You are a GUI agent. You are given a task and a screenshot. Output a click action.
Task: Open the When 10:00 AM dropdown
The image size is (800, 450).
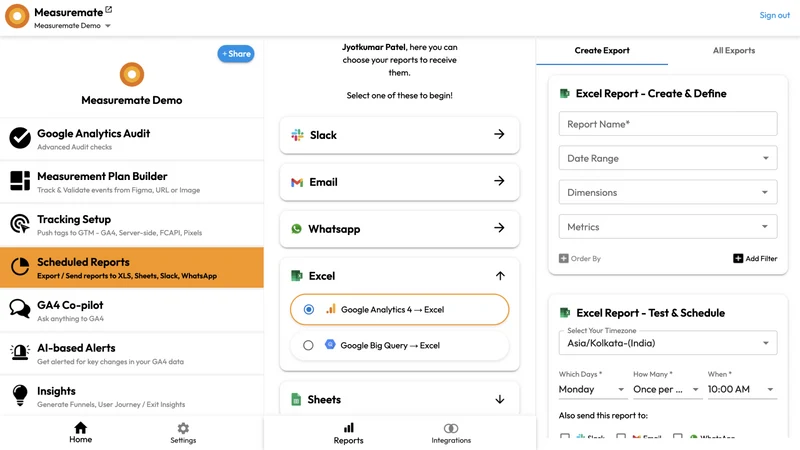coord(742,389)
